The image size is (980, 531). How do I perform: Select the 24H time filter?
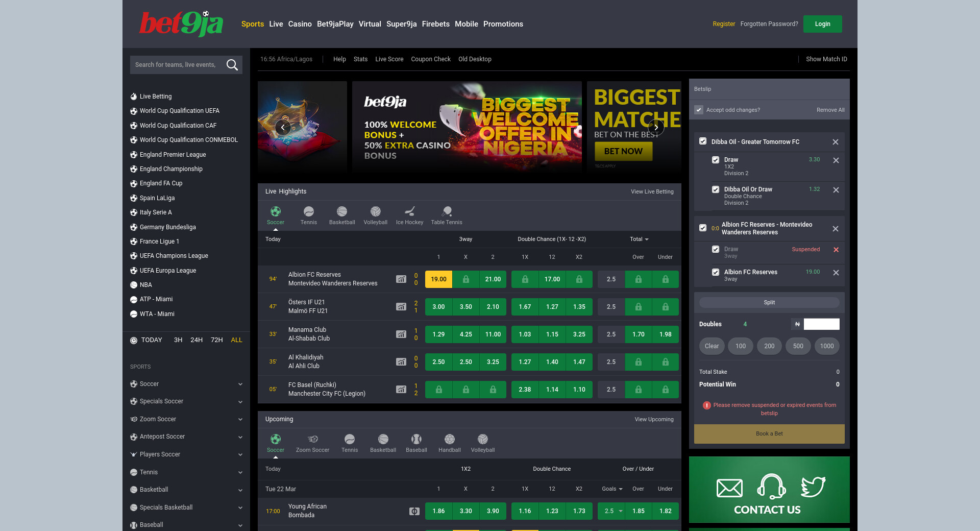point(197,340)
